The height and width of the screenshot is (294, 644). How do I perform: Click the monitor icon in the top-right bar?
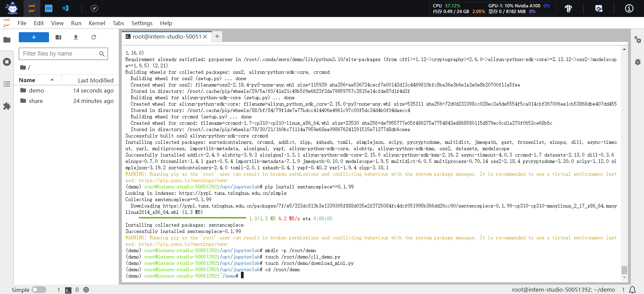pyautogui.click(x=599, y=8)
